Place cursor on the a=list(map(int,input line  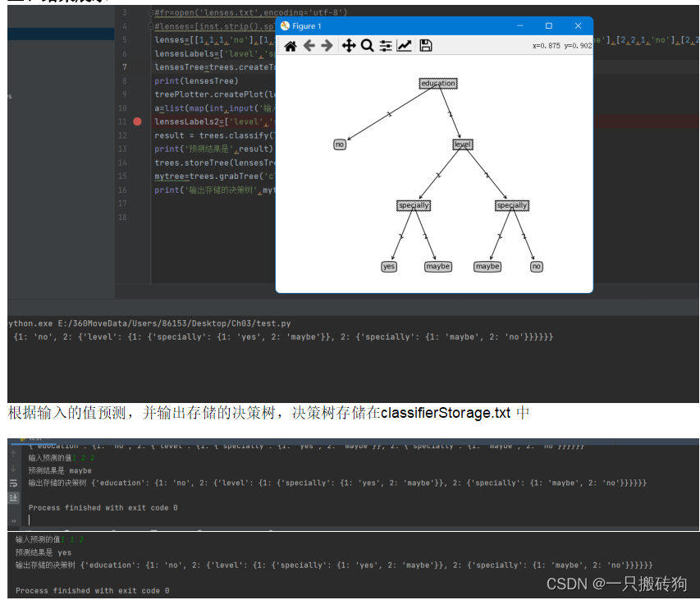[215, 108]
